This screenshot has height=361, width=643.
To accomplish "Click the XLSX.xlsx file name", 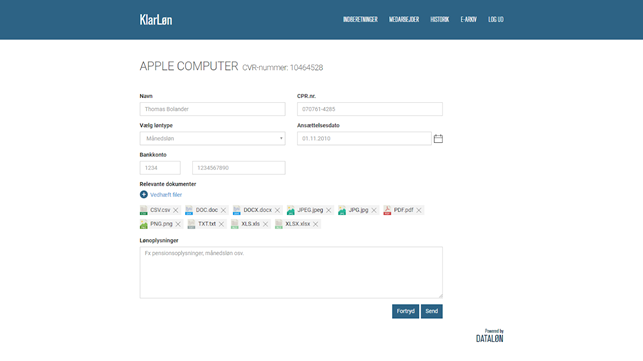I will [298, 224].
